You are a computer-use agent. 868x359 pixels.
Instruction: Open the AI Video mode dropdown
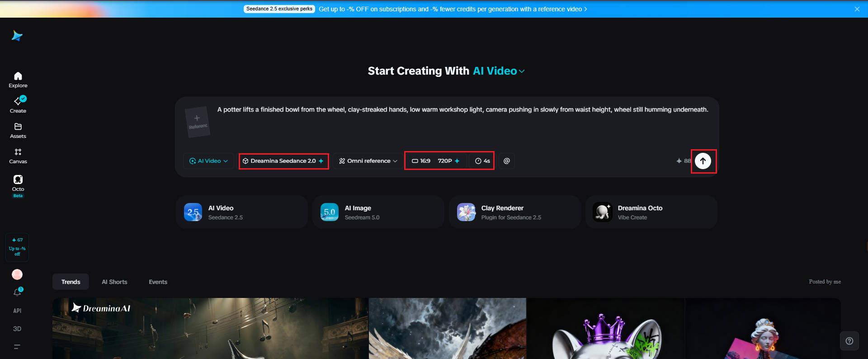(208, 161)
